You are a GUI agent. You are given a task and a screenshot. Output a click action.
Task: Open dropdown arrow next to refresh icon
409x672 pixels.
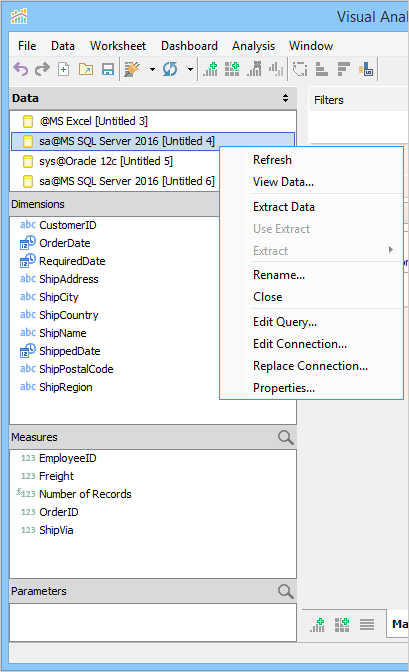tap(190, 69)
